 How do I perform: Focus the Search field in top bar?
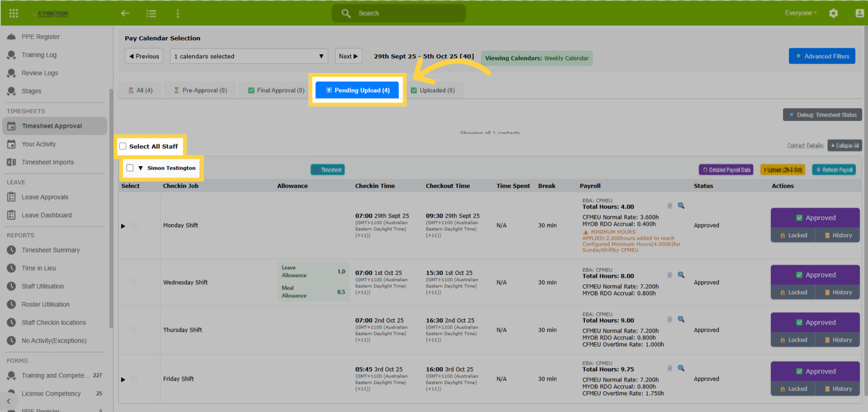click(x=399, y=13)
